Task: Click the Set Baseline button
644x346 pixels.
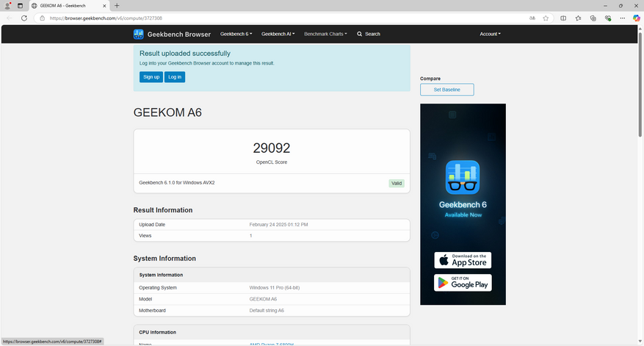Action: [447, 90]
